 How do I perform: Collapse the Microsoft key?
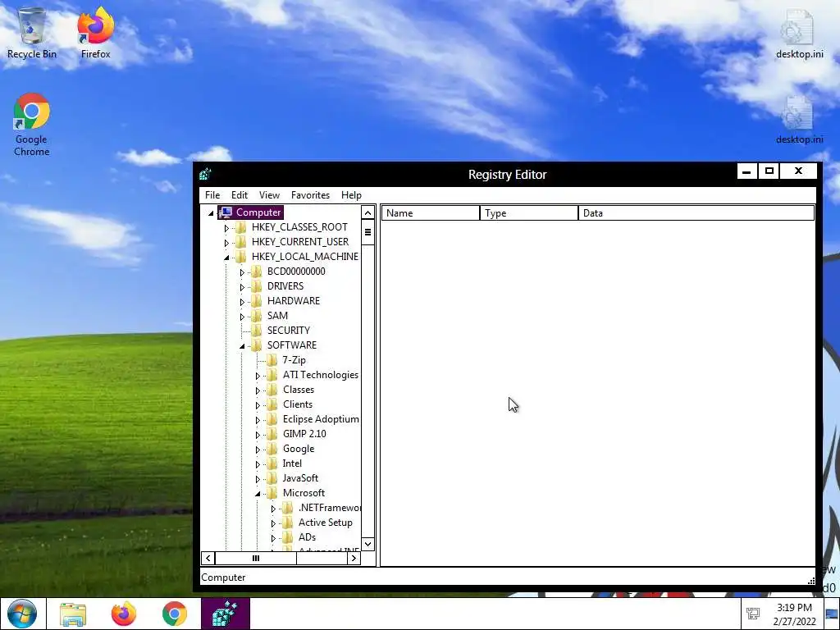[x=258, y=493]
